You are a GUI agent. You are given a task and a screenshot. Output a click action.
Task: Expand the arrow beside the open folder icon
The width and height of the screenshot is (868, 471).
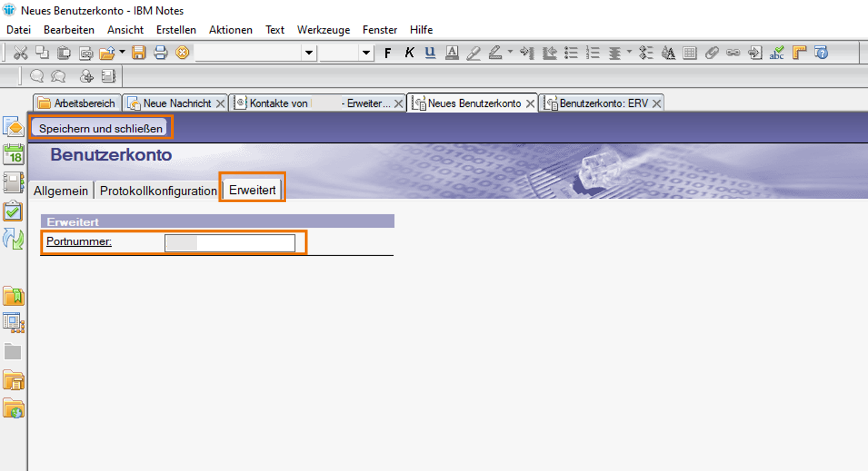pos(122,52)
